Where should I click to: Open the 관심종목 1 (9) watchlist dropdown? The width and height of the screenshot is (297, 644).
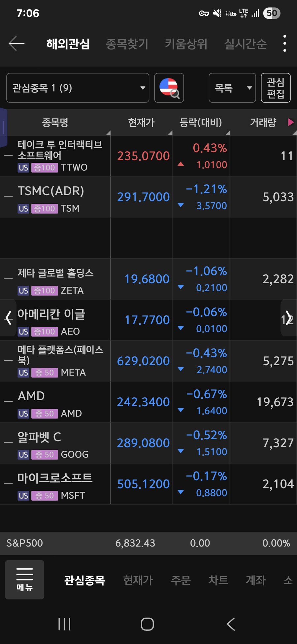[78, 88]
